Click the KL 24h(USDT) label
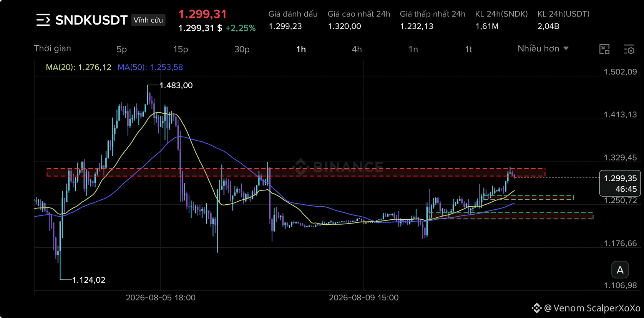The height and width of the screenshot is (318, 644). pyautogui.click(x=563, y=14)
